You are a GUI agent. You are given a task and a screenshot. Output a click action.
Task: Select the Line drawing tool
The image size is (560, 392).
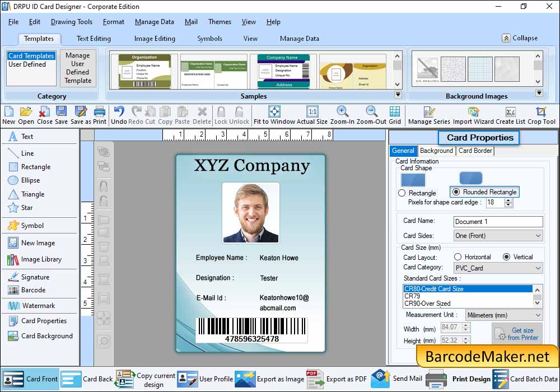coord(21,153)
